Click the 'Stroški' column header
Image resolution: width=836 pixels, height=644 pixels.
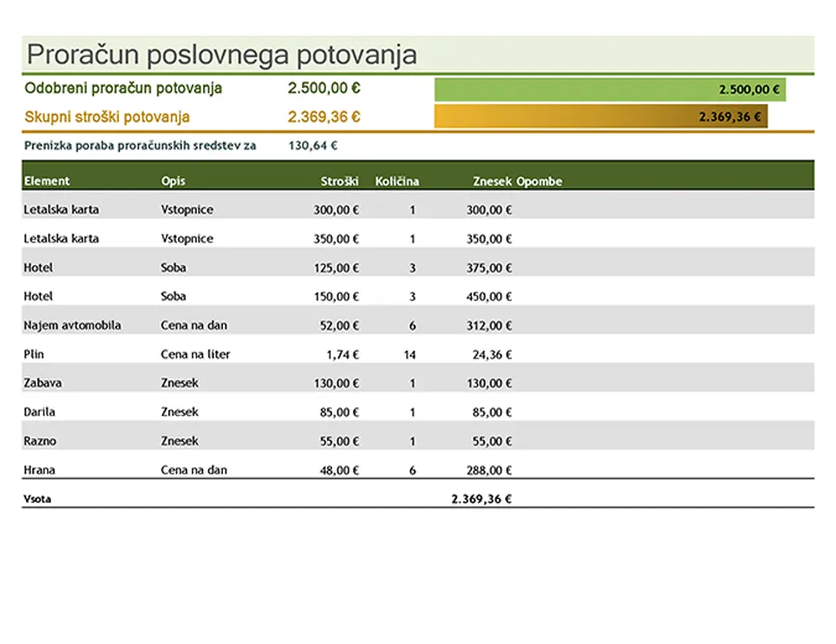click(340, 181)
